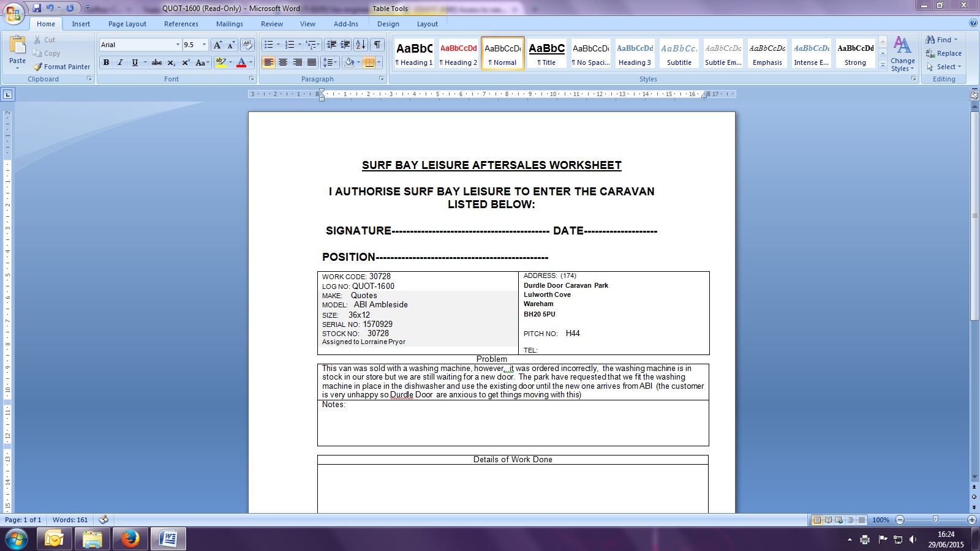
Task: Click the tab selector at ruler corner
Action: tap(8, 94)
